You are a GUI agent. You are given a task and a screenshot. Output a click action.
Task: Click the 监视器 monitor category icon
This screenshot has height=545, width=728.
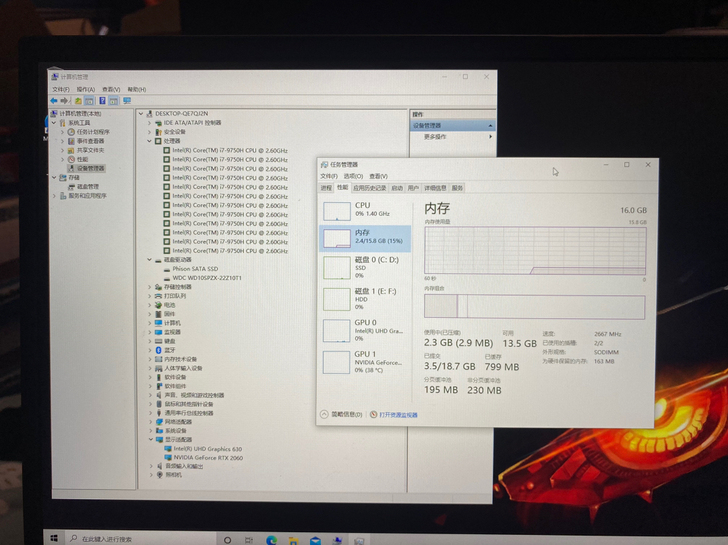(x=158, y=332)
